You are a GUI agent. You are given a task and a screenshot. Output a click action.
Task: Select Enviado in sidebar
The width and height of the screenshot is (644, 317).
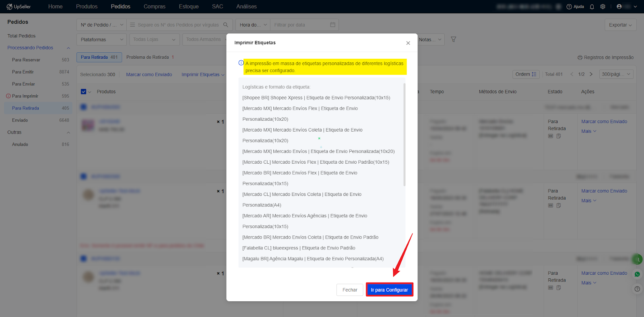(38, 120)
